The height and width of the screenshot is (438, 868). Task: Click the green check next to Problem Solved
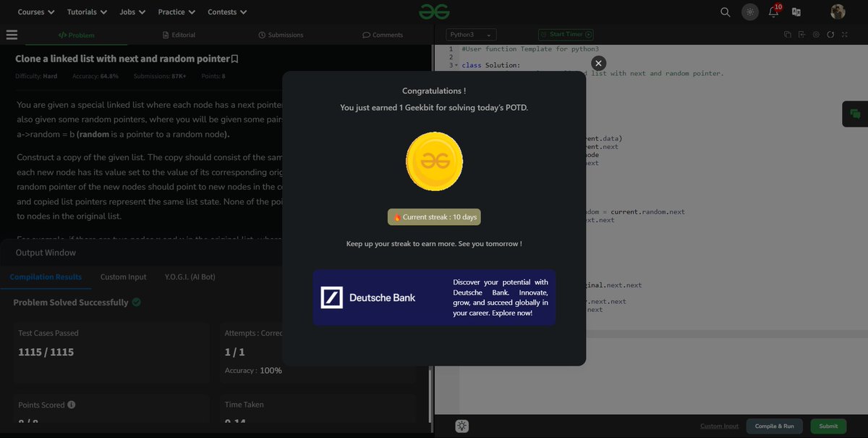[x=137, y=302]
